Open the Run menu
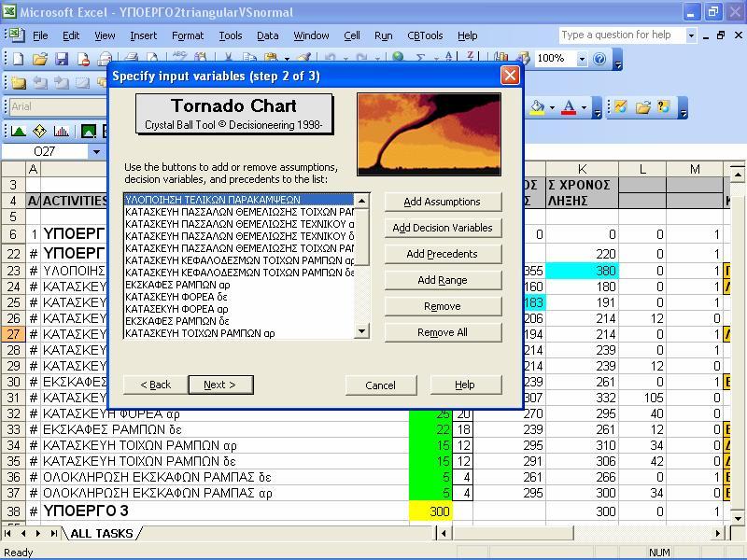Image resolution: width=747 pixels, height=560 pixels. [383, 35]
